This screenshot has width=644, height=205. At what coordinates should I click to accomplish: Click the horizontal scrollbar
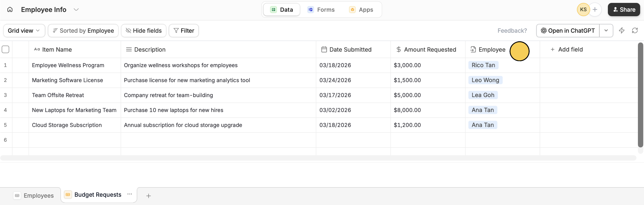pyautogui.click(x=318, y=158)
